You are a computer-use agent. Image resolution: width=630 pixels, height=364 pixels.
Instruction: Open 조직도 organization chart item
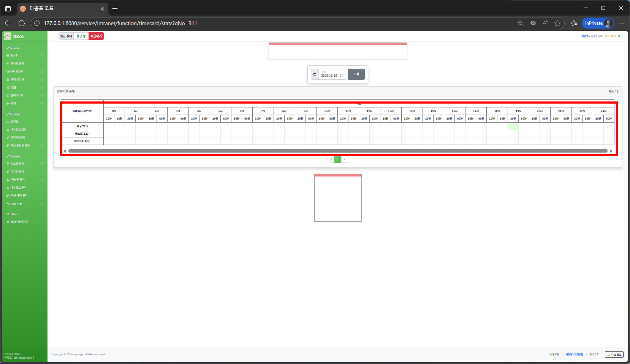(x=14, y=122)
